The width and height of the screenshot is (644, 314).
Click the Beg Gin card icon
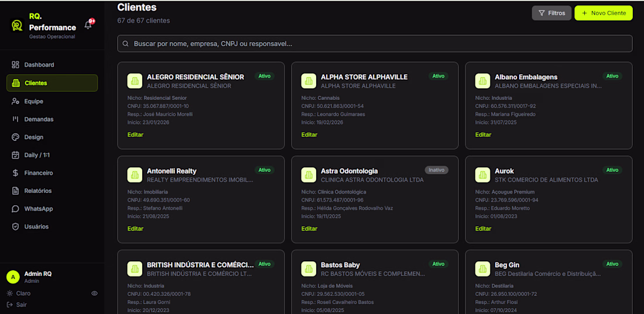tap(482, 269)
